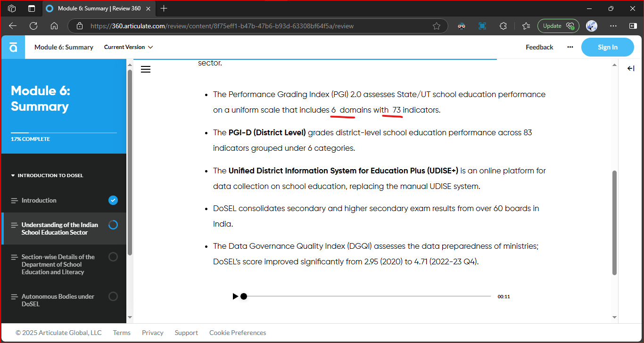The width and height of the screenshot is (644, 343).
Task: Click the incognito-style extension icon
Action: (x=462, y=26)
